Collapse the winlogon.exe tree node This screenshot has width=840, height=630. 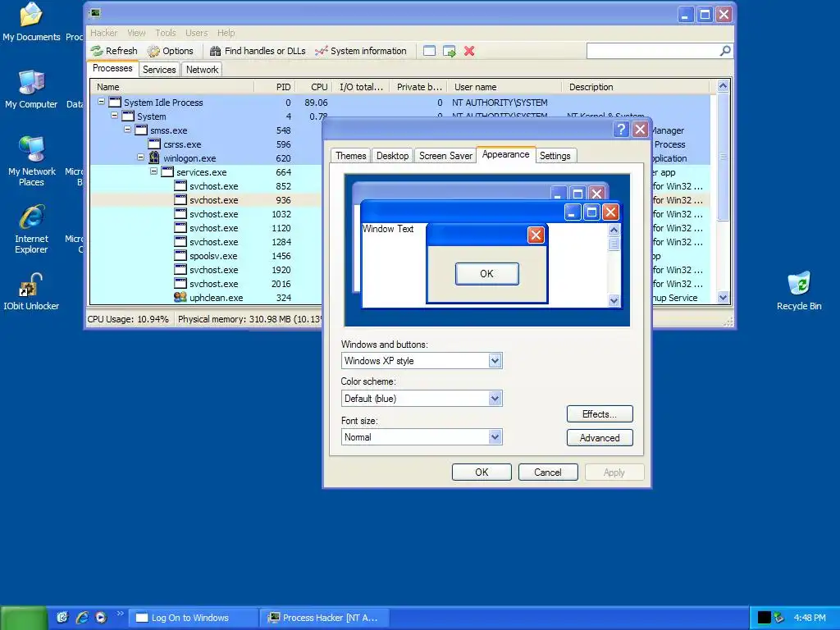tap(140, 157)
